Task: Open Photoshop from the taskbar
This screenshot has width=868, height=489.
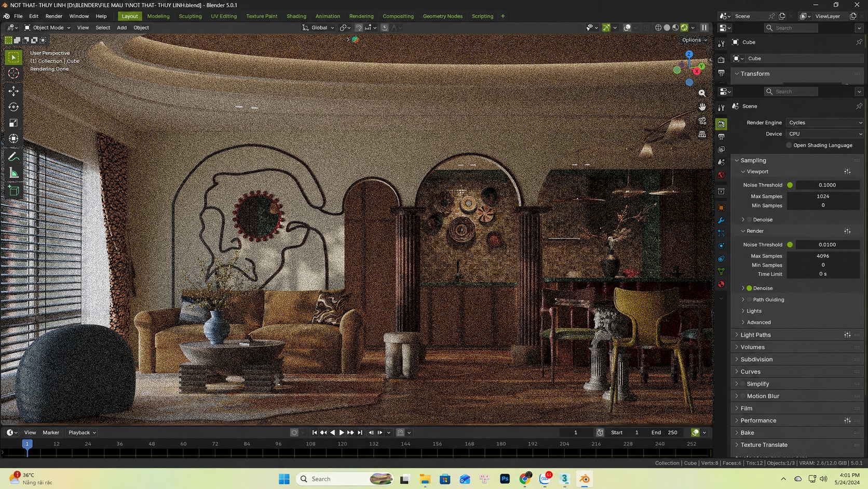Action: pyautogui.click(x=505, y=479)
